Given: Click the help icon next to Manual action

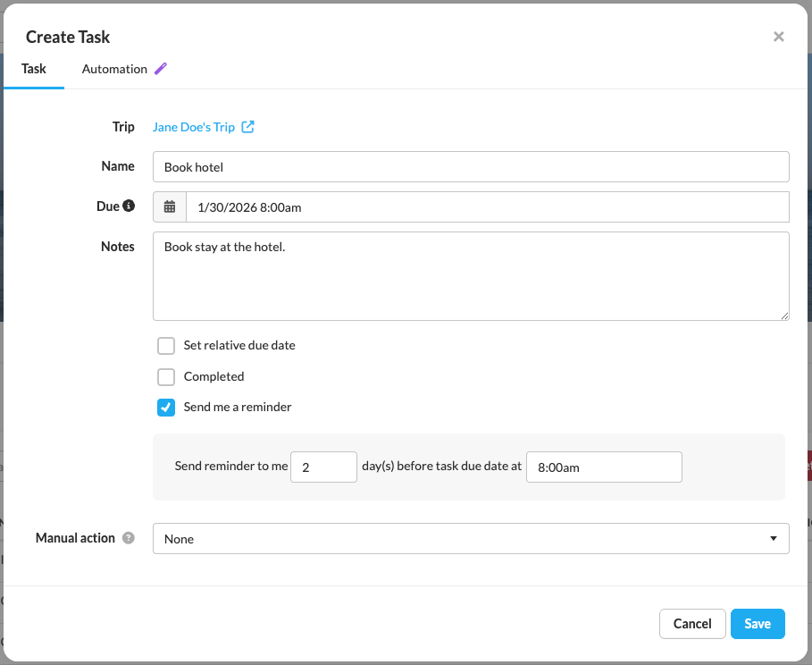Looking at the screenshot, I should (129, 538).
